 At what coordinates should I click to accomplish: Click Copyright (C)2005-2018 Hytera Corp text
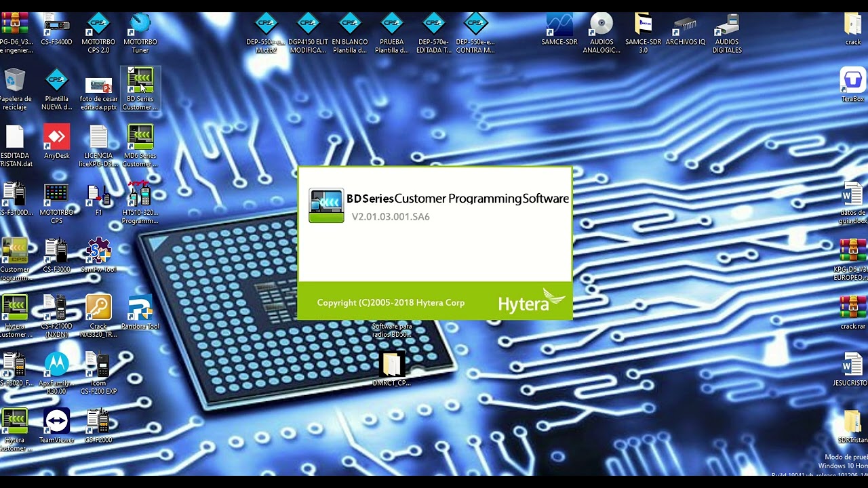(x=391, y=303)
